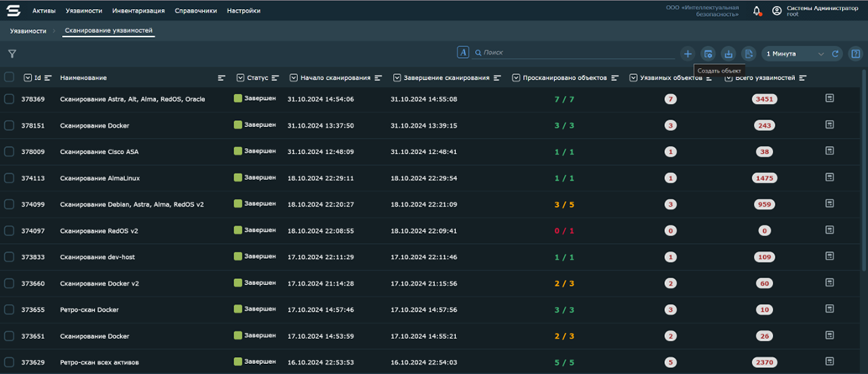Open the filter funnel icon

tap(12, 54)
